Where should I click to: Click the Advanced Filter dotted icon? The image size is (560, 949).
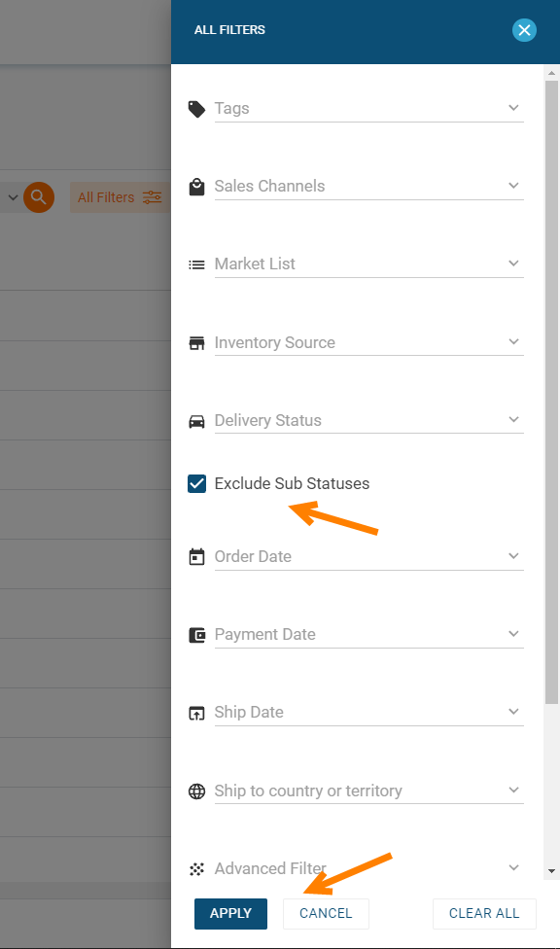196,869
